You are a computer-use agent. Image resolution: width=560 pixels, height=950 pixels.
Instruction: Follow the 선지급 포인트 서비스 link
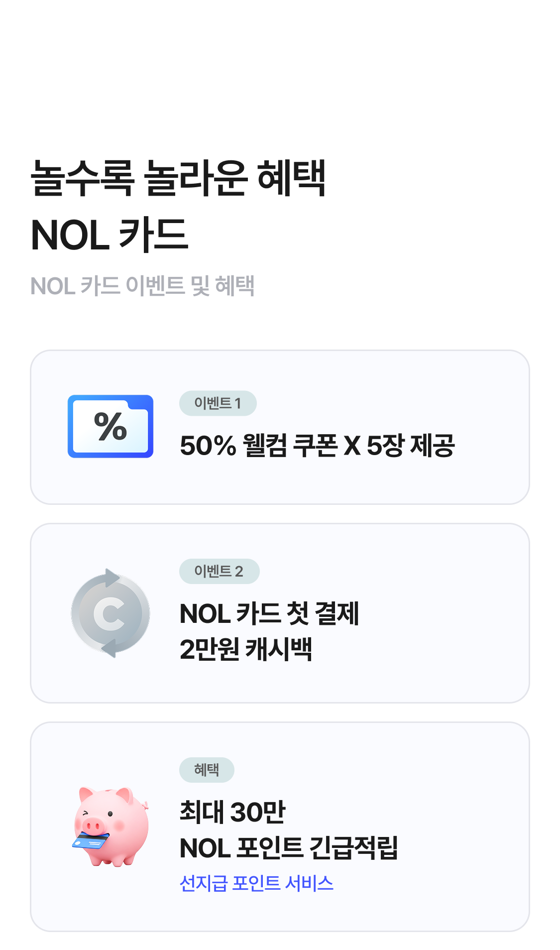tap(256, 883)
